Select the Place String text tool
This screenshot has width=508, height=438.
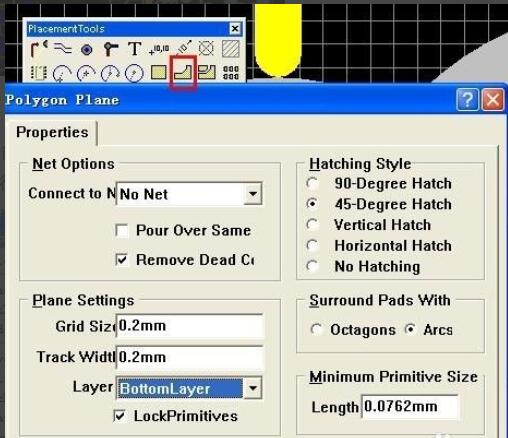(135, 49)
